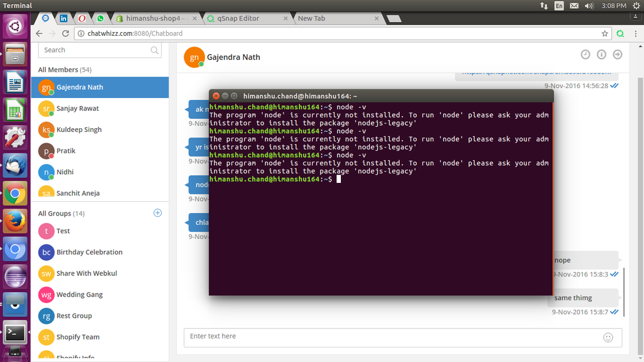Select the Birthday Celebration group
This screenshot has width=644, height=362.
pos(89,252)
